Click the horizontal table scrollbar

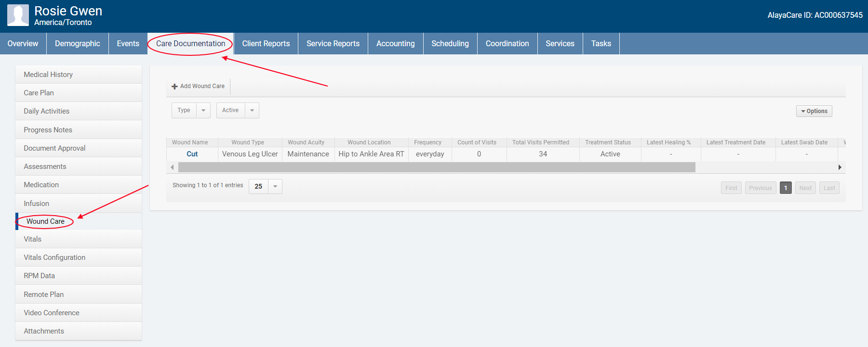[x=436, y=167]
